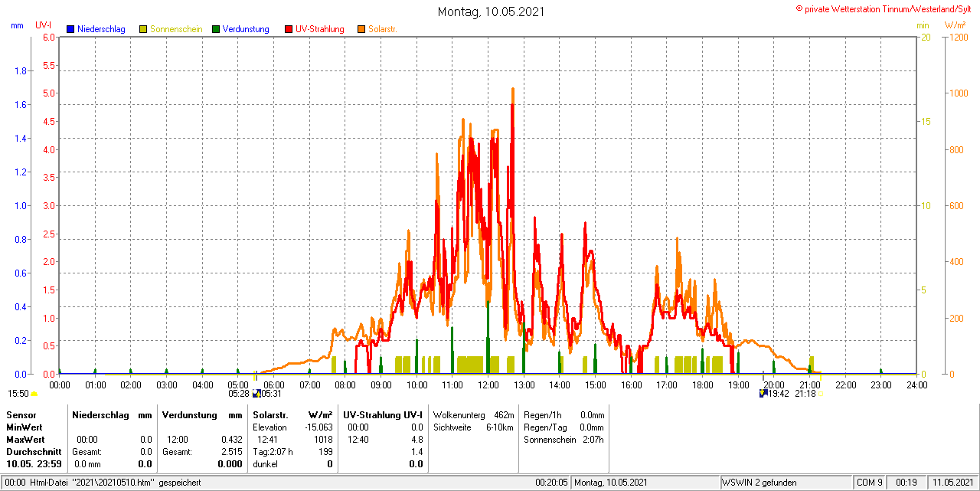Click the 5.0 value on UV-I axis
The height and width of the screenshot is (491, 980).
49,93
